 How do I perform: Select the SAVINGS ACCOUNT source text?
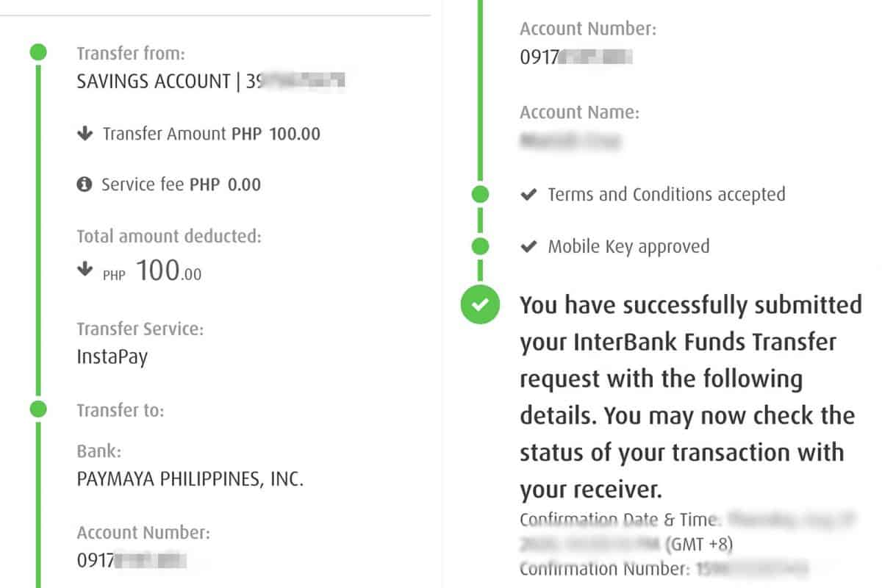tap(153, 82)
